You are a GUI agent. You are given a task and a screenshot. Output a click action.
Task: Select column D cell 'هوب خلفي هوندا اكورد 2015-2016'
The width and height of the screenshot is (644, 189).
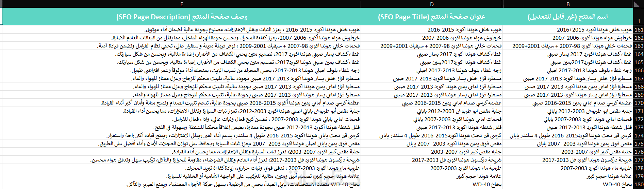[x=432, y=30]
